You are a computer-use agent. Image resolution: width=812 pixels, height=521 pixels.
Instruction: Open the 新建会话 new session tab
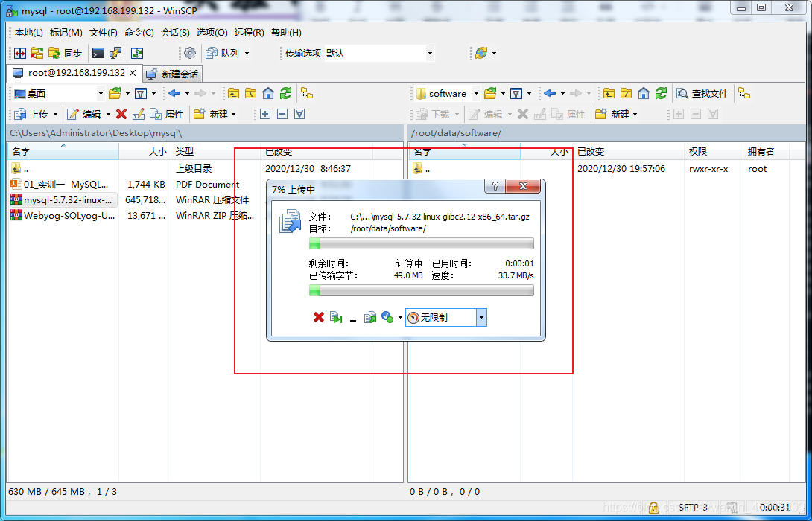(x=173, y=74)
